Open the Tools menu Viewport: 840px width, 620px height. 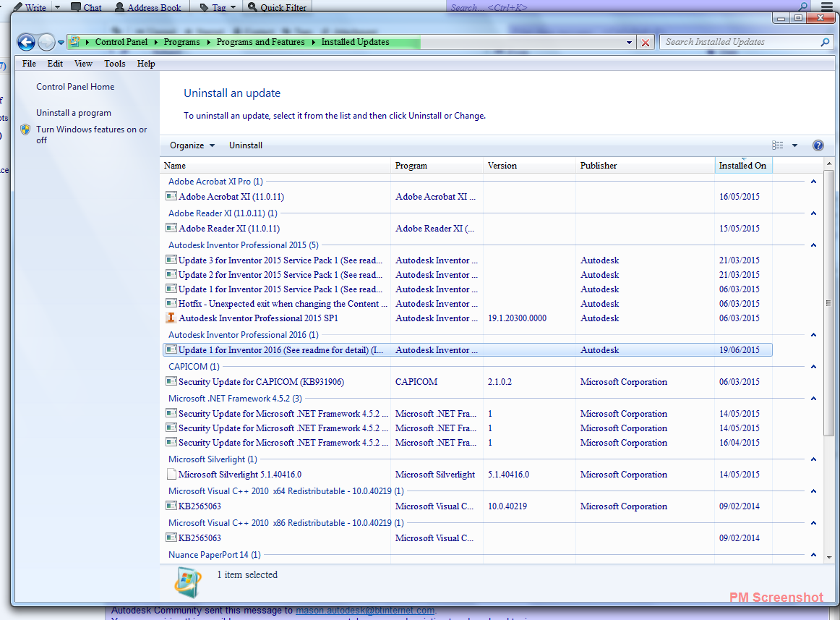(115, 63)
